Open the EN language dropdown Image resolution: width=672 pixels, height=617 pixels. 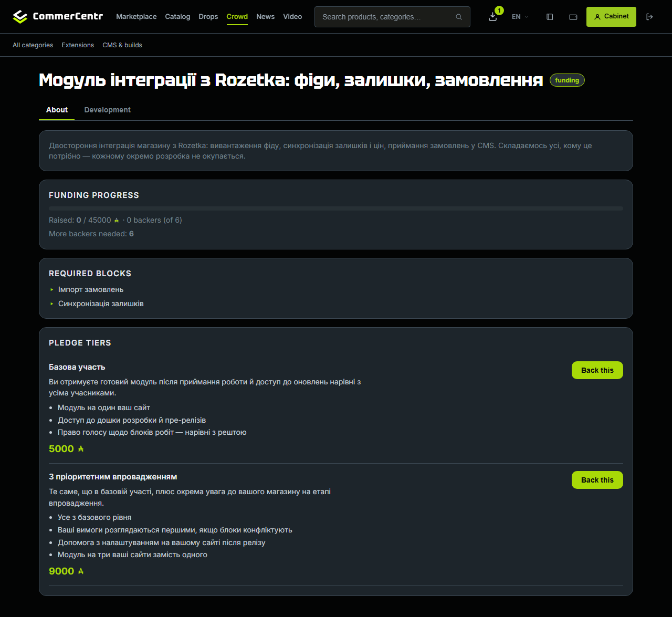[520, 17]
